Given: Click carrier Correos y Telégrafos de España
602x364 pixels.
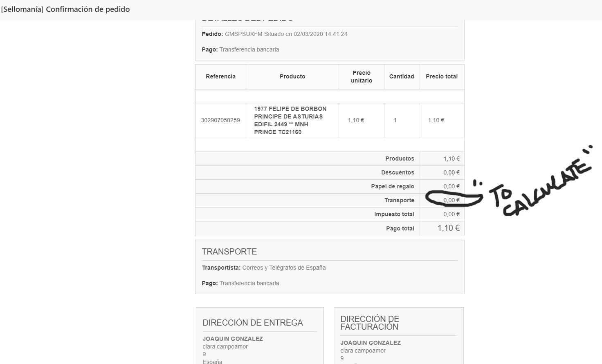Looking at the screenshot, I should (284, 268).
